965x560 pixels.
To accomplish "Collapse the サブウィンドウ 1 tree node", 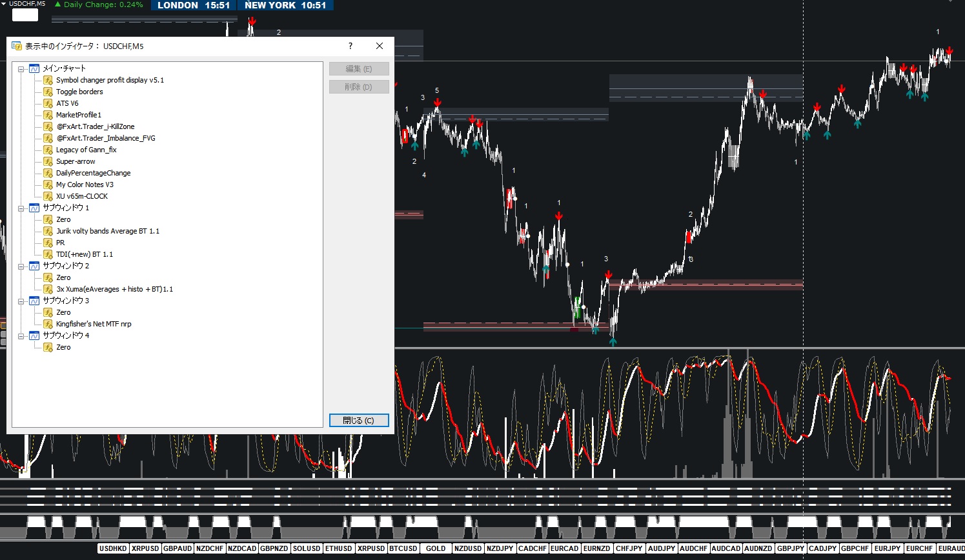I will coord(21,208).
